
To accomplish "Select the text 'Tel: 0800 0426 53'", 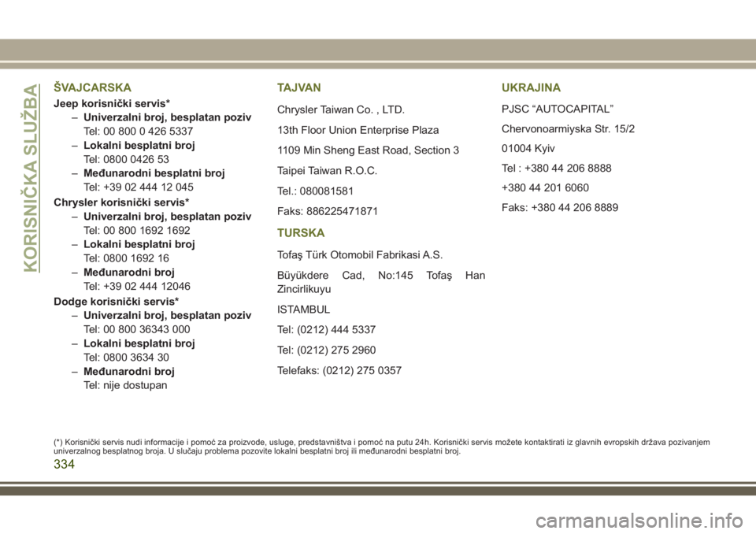I will coord(126,159).
